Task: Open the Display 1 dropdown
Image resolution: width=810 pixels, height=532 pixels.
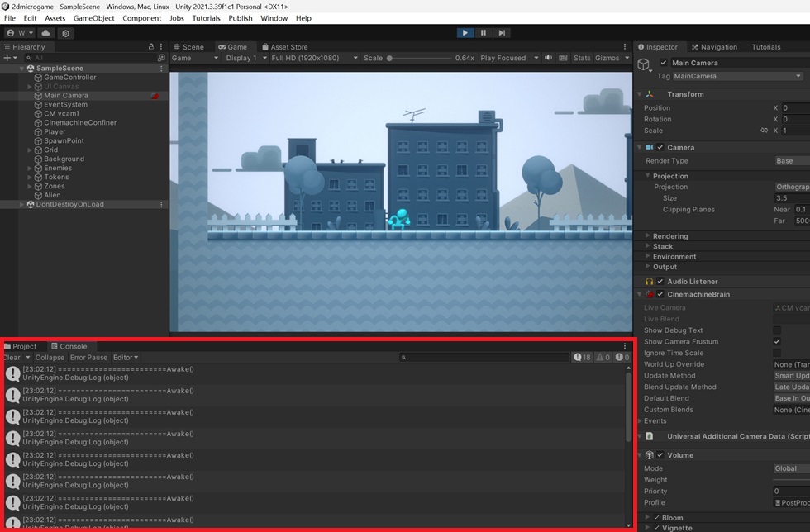Action: [x=246, y=58]
